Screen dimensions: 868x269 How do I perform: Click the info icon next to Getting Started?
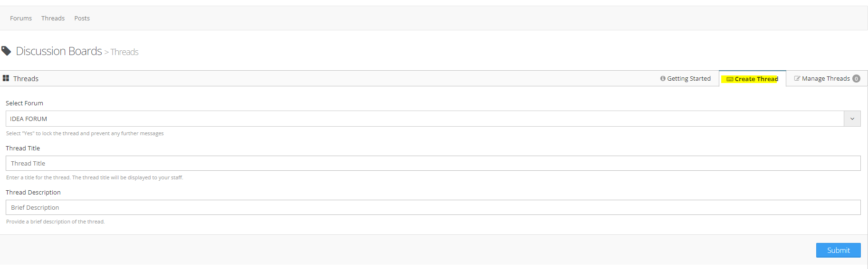click(663, 79)
